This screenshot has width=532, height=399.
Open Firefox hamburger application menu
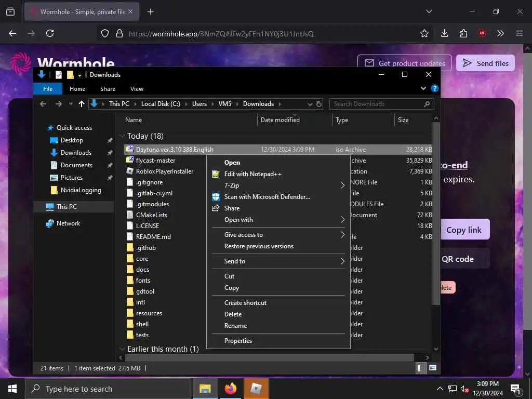pyautogui.click(x=519, y=33)
